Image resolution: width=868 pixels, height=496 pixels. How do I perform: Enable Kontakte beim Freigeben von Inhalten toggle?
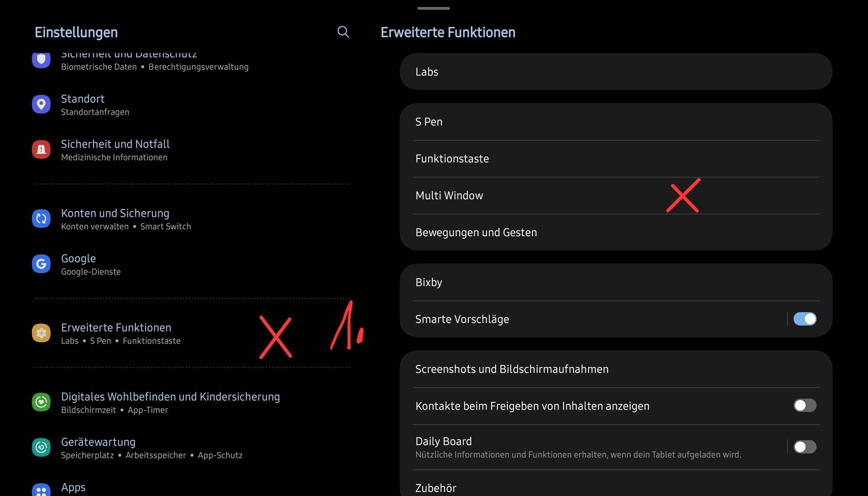click(805, 405)
